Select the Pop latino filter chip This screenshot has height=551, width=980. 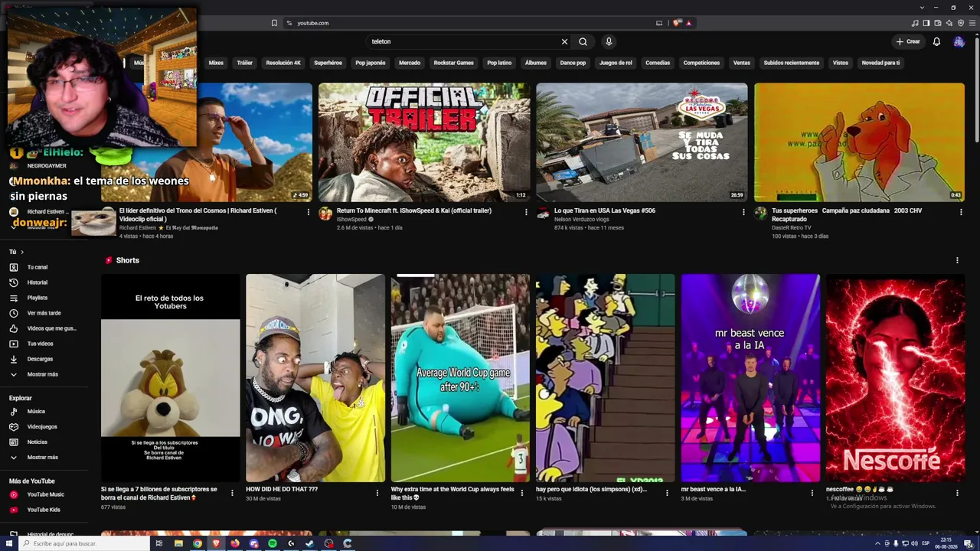[499, 63]
